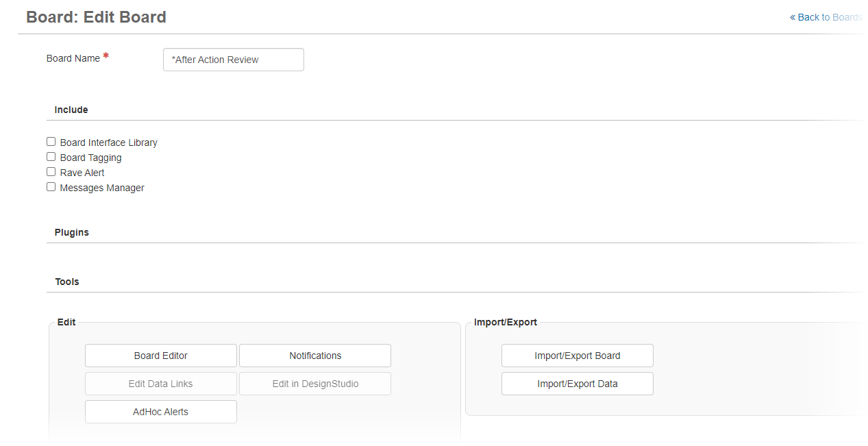868x446 pixels.
Task: Toggle the Rave Alert checkbox
Action: pyautogui.click(x=51, y=172)
